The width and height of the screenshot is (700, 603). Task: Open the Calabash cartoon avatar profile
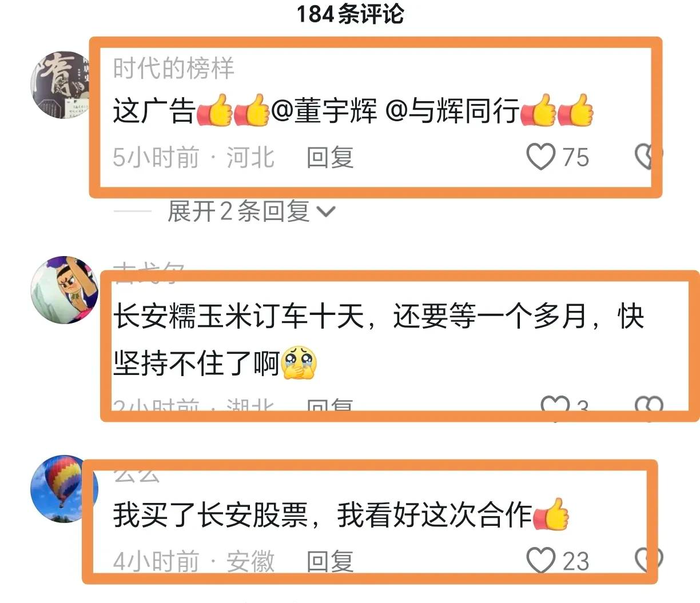pos(64,290)
